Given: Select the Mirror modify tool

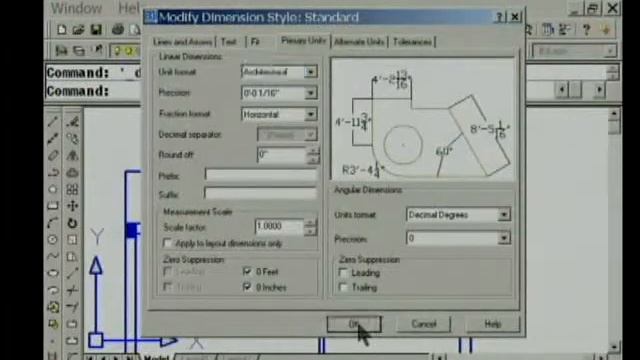Looking at the screenshot, I should pyautogui.click(x=72, y=156).
